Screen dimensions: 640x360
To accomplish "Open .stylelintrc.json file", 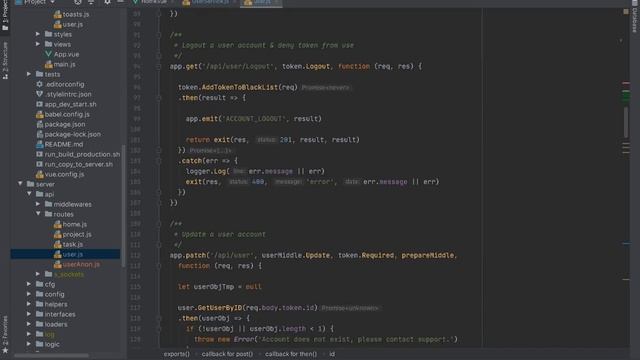I will click(63, 94).
